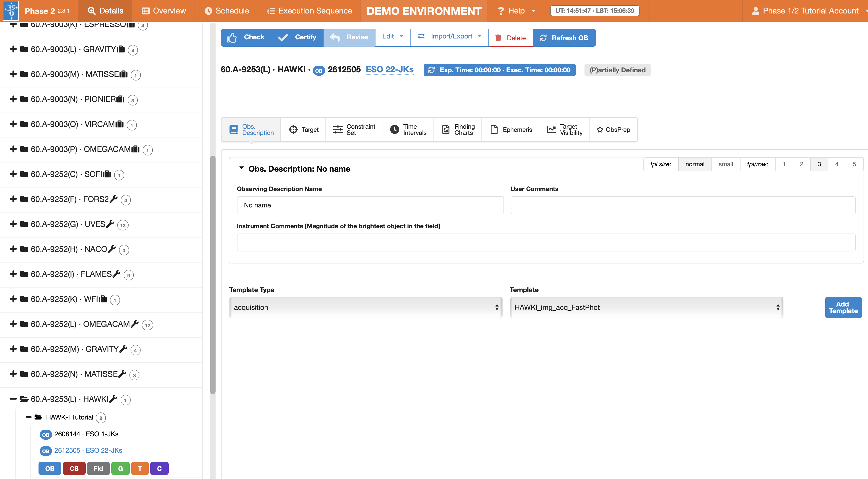Click refresh icon beside Exp. Time

click(431, 70)
